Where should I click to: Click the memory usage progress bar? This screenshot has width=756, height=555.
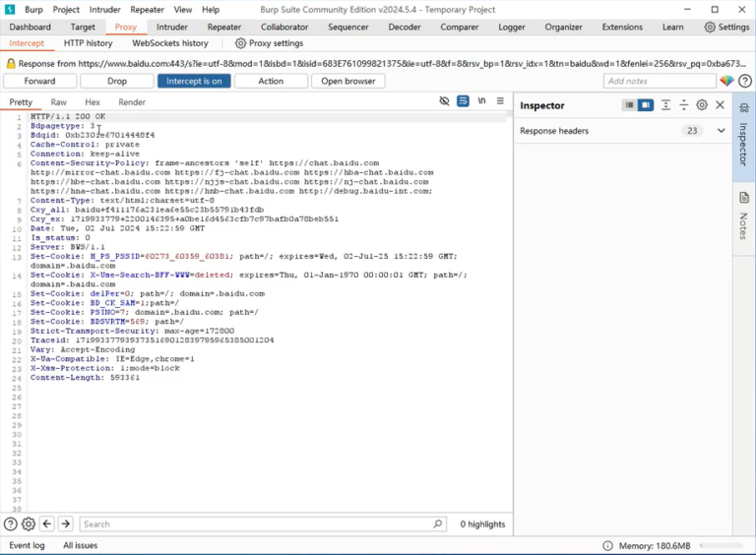coord(722,545)
